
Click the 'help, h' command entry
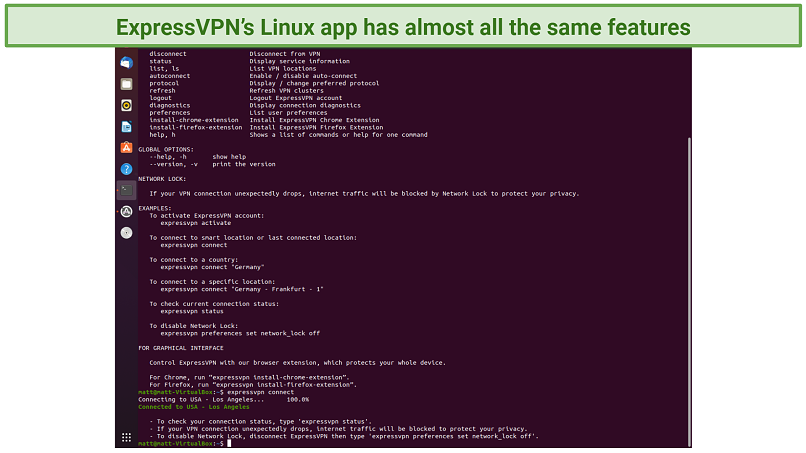pos(162,135)
